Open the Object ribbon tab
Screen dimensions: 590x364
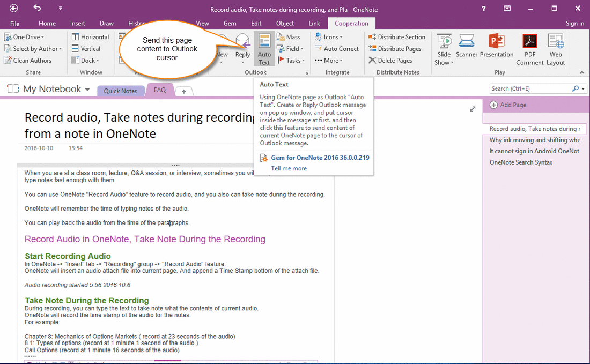coord(285,23)
